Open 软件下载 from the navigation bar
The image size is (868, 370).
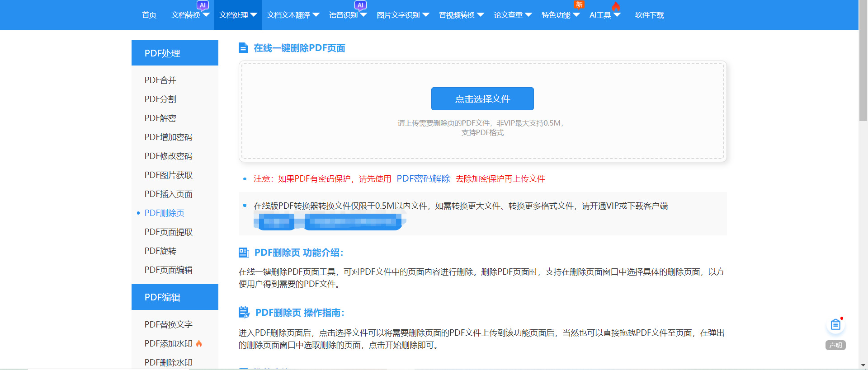(x=649, y=15)
